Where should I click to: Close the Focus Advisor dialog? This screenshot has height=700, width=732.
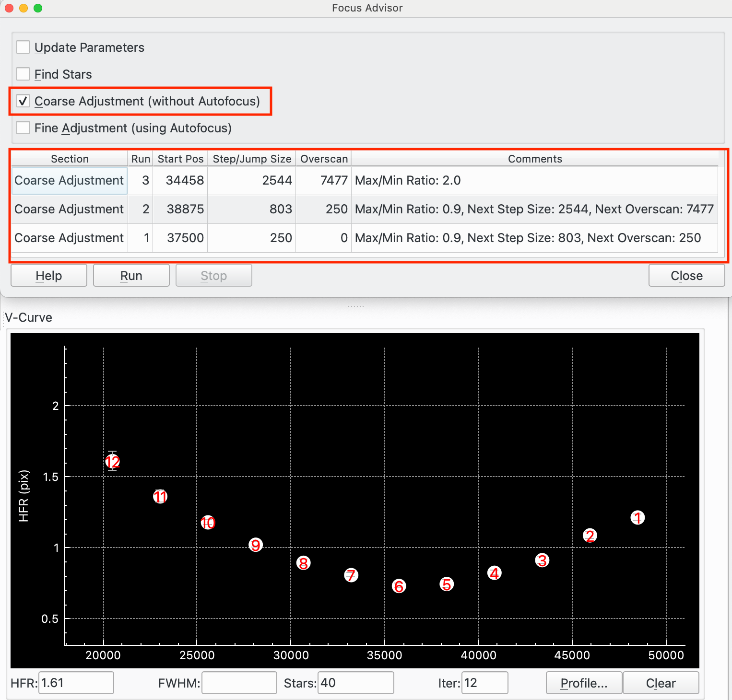tap(686, 276)
